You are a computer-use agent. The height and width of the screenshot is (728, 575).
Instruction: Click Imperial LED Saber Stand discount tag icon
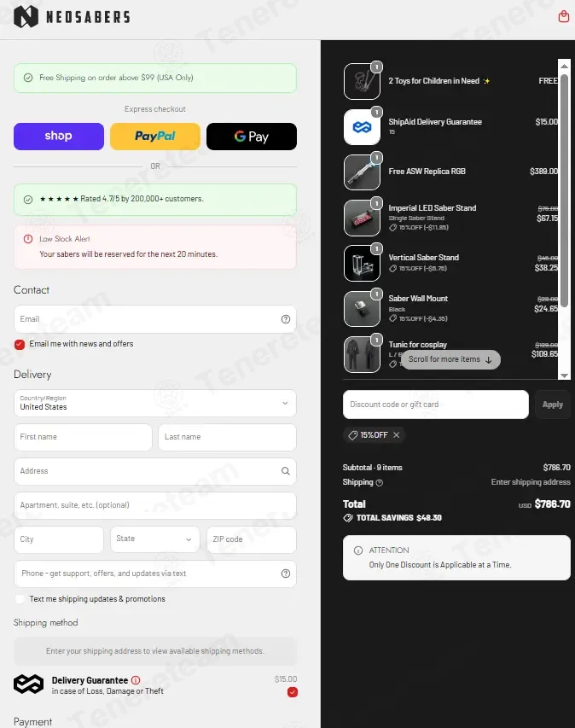point(392,228)
